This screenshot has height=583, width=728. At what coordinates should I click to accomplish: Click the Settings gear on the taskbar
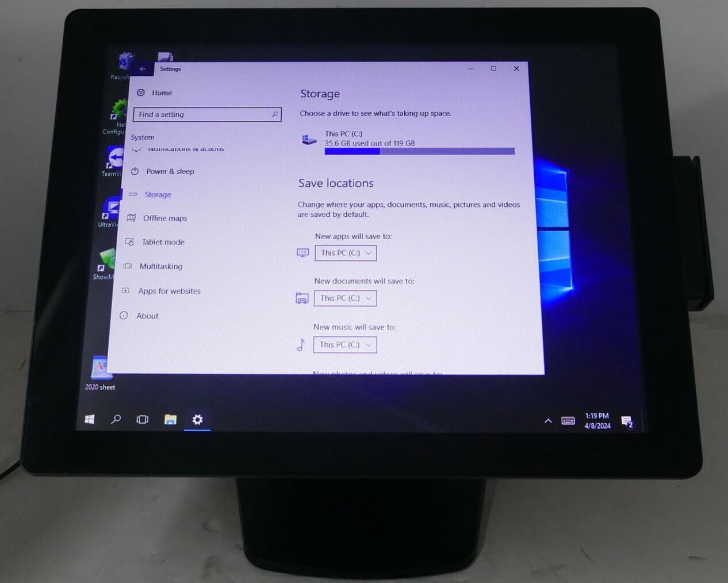[x=197, y=420]
